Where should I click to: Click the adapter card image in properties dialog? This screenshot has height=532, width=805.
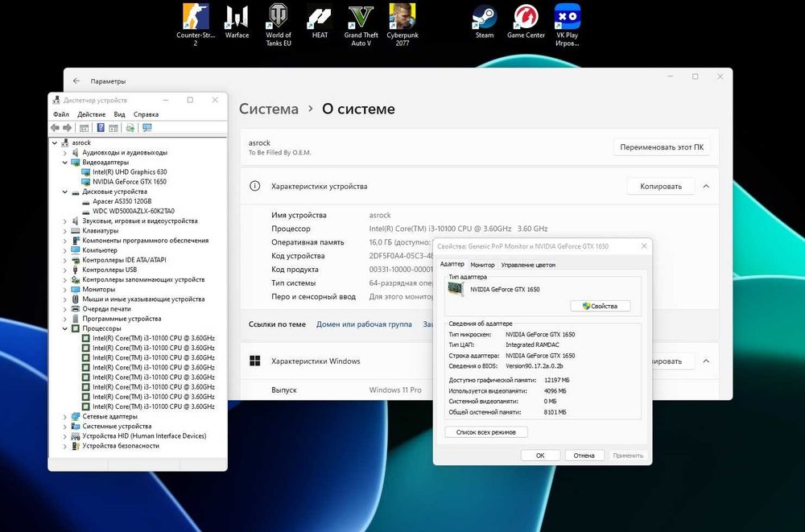coord(456,289)
